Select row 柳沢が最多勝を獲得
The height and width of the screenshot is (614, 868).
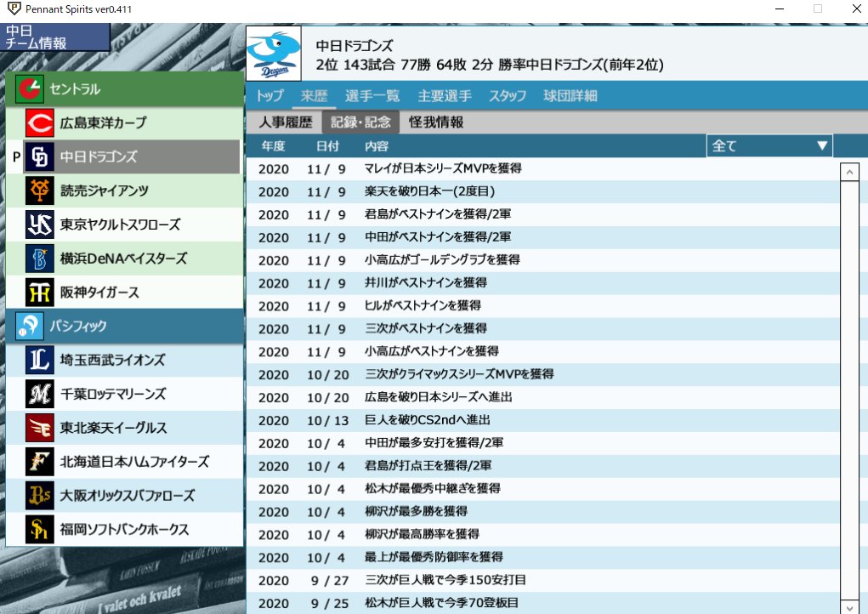[542, 512]
